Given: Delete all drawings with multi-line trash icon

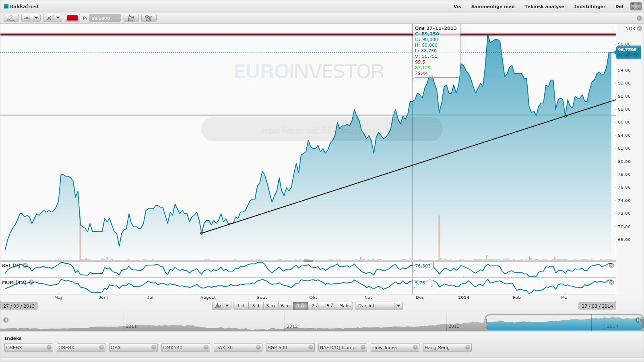Looking at the screenshot, I should pyautogui.click(x=149, y=18).
